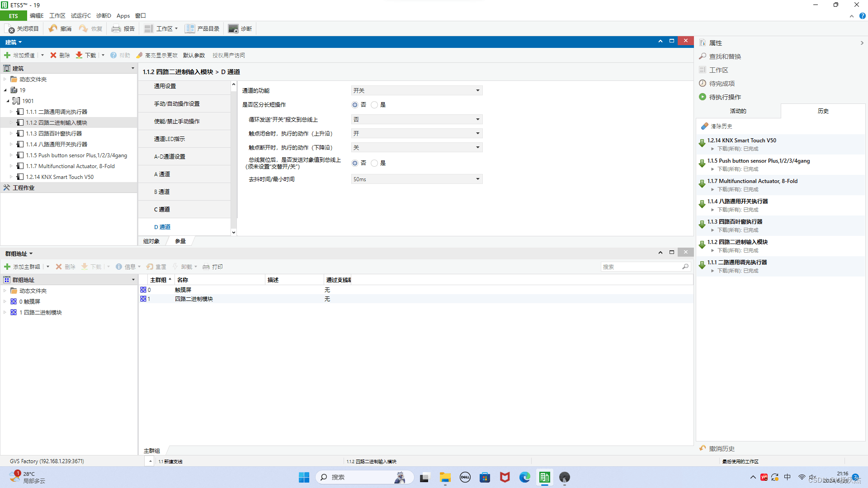
Task: Expand the 1.1.3 blind actuator tree node
Action: 11,133
